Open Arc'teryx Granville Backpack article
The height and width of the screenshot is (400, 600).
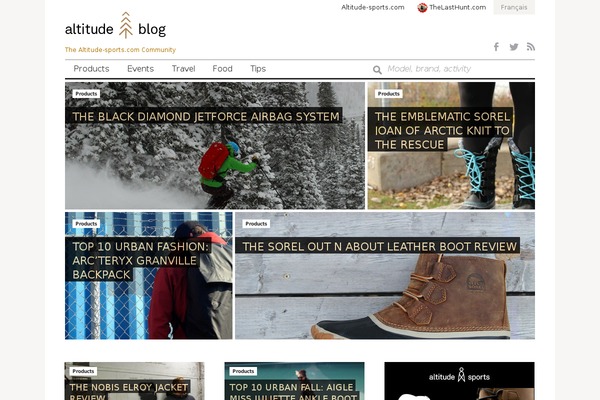(140, 260)
